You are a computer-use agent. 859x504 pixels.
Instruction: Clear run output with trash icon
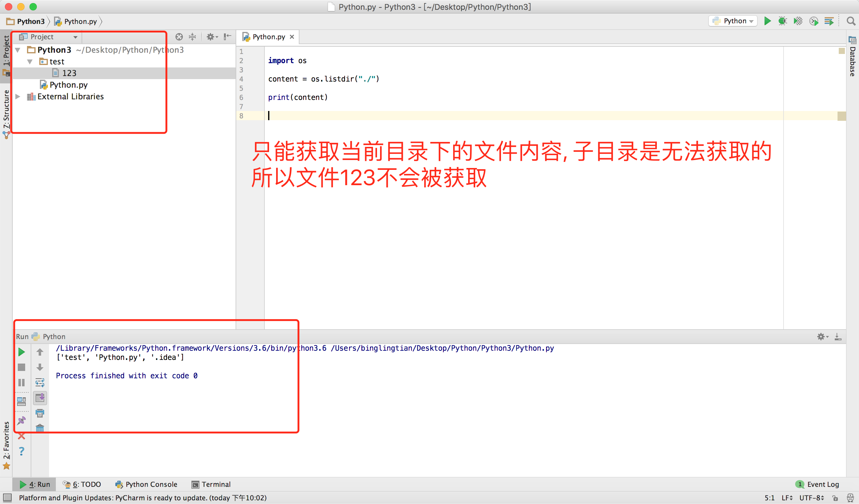tap(40, 428)
